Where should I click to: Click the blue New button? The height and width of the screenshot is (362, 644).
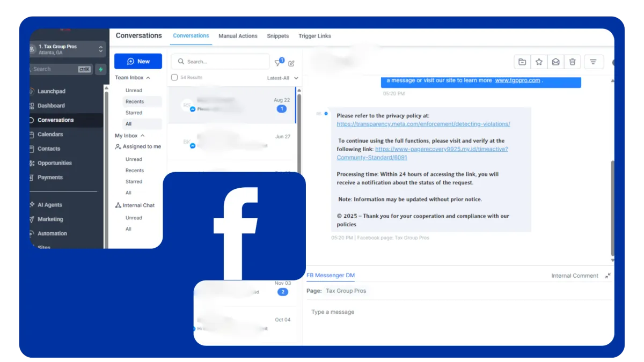click(x=138, y=61)
